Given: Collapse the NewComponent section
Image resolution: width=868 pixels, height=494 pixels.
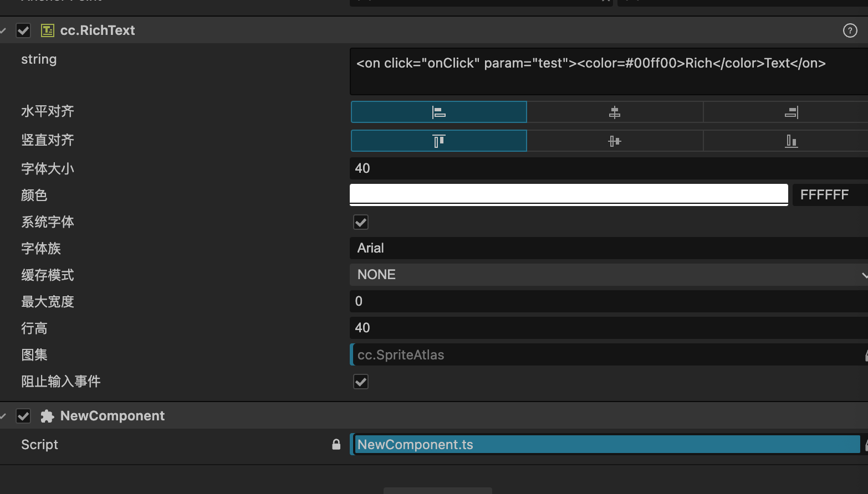Looking at the screenshot, I should (x=4, y=416).
